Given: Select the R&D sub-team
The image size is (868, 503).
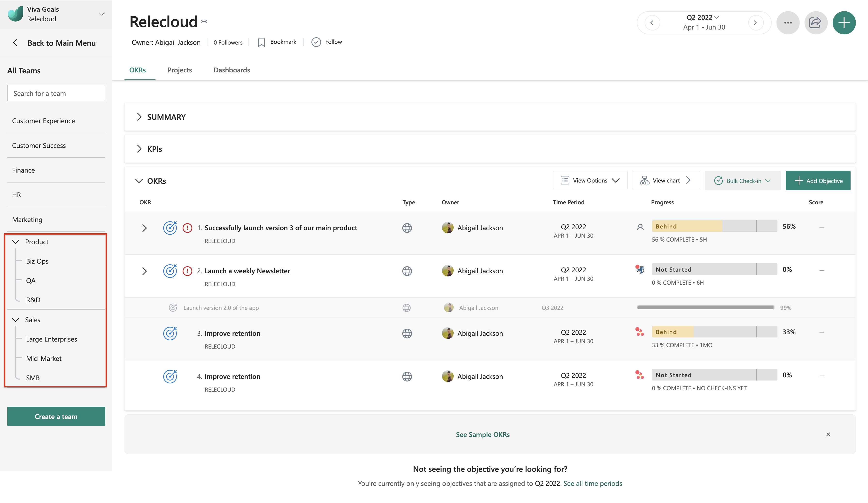Looking at the screenshot, I should [33, 299].
